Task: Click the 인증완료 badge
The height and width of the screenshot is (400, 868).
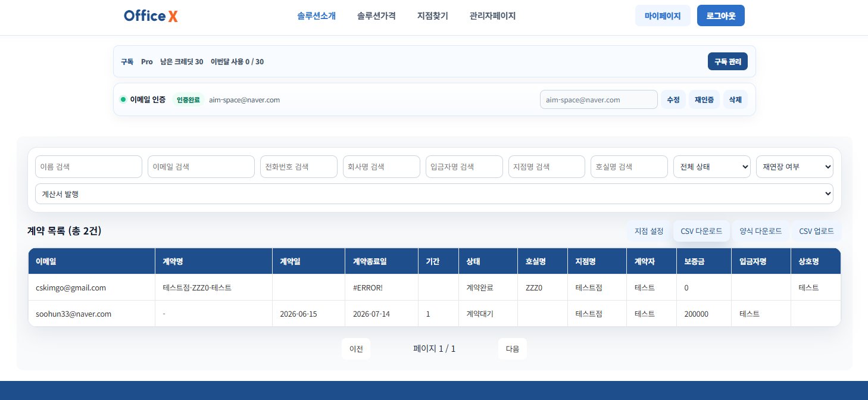Action: pos(188,99)
